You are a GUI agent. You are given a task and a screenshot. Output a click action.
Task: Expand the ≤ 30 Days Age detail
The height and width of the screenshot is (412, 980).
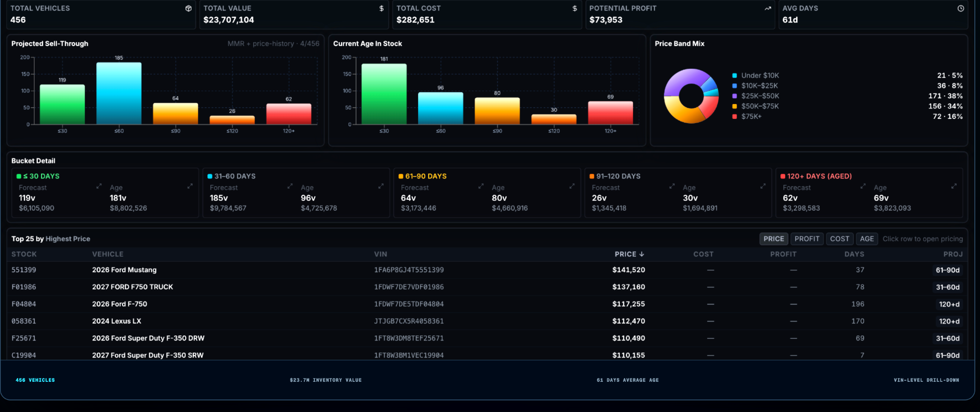(x=190, y=186)
